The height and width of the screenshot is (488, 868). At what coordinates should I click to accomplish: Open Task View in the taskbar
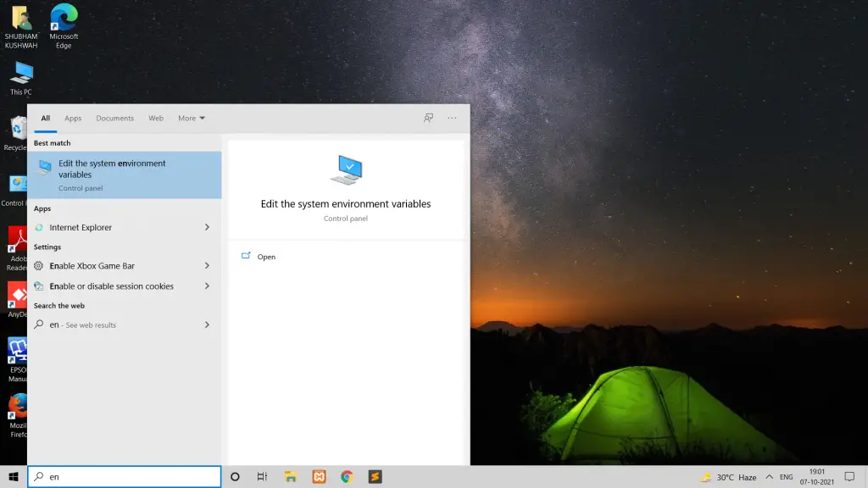[263, 476]
